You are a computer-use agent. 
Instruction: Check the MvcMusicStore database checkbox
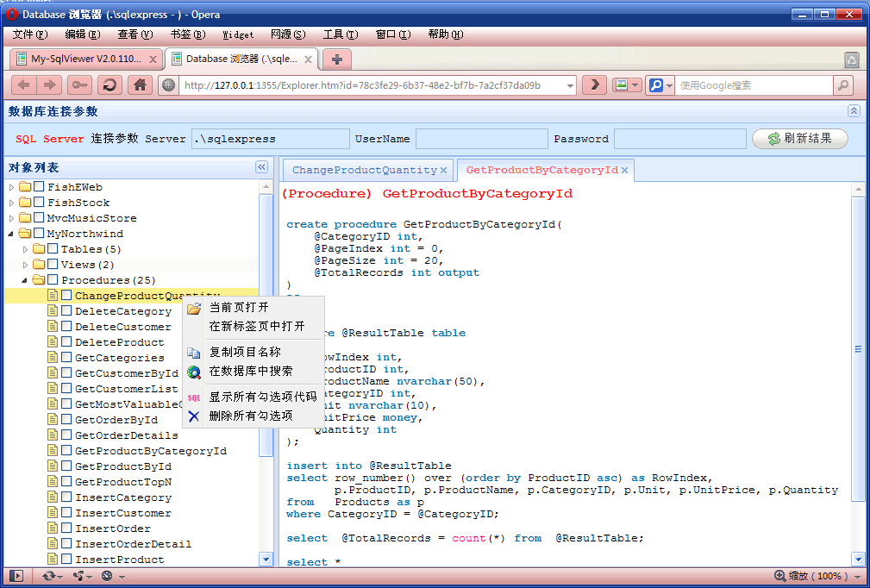(x=39, y=217)
